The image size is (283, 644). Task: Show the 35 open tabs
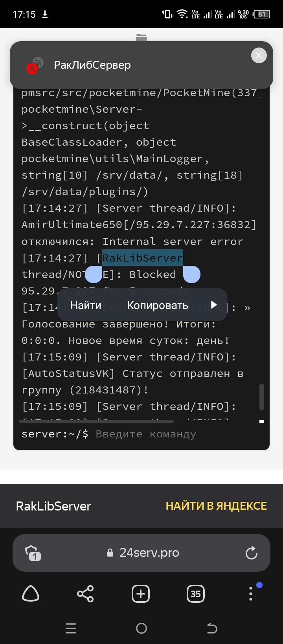click(196, 594)
